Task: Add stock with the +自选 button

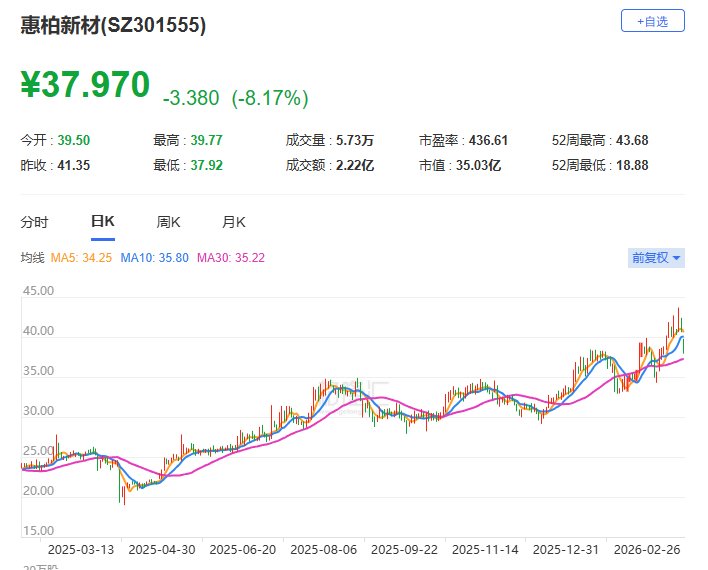Action: point(652,20)
